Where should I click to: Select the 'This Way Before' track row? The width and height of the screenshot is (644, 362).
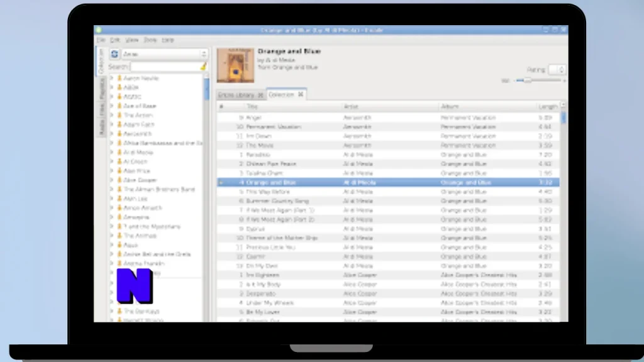pos(388,192)
